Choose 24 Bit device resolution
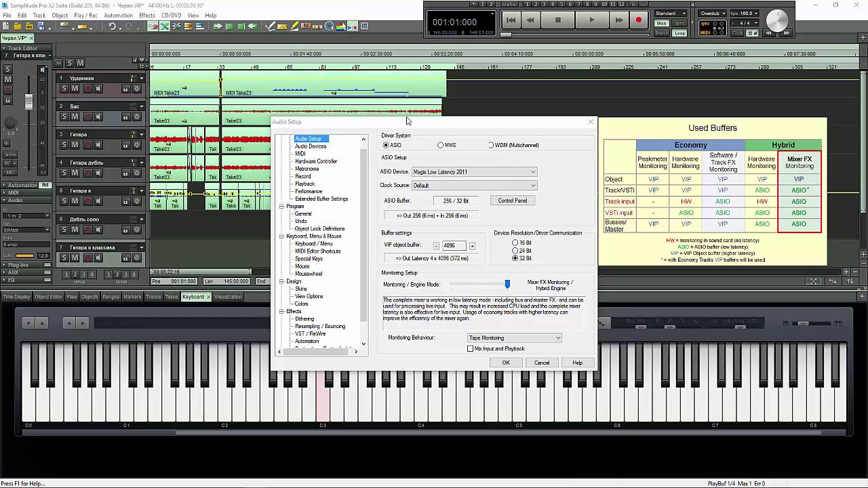Image resolution: width=868 pixels, height=488 pixels. click(x=515, y=251)
